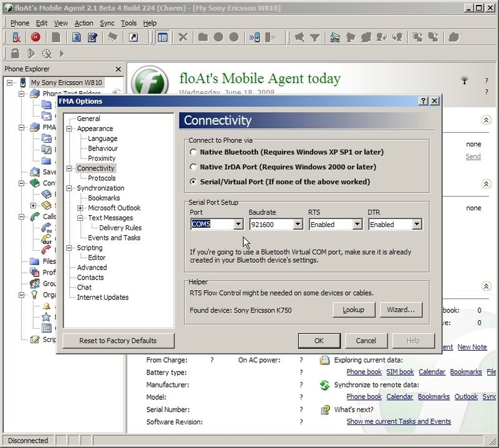This screenshot has height=448, width=499.
Task: Click the gray X delete toolbar icon
Action: 183,37
